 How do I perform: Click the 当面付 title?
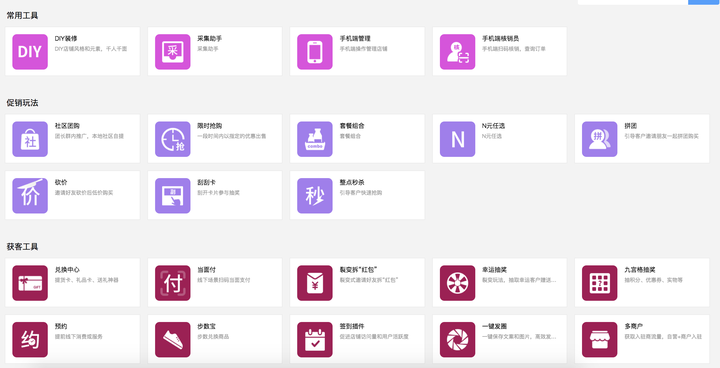[206, 270]
